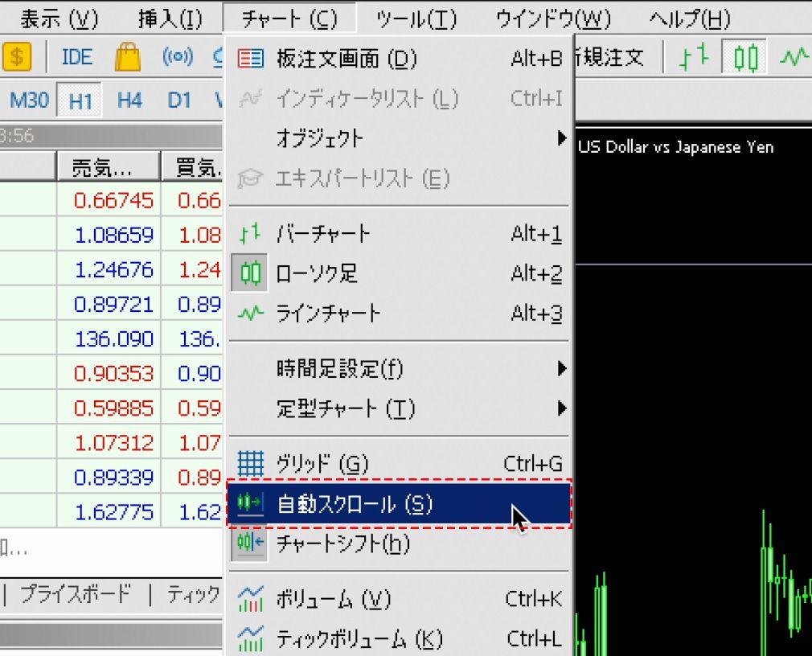Select the bar chart toolbar icon

pyautogui.click(x=695, y=58)
